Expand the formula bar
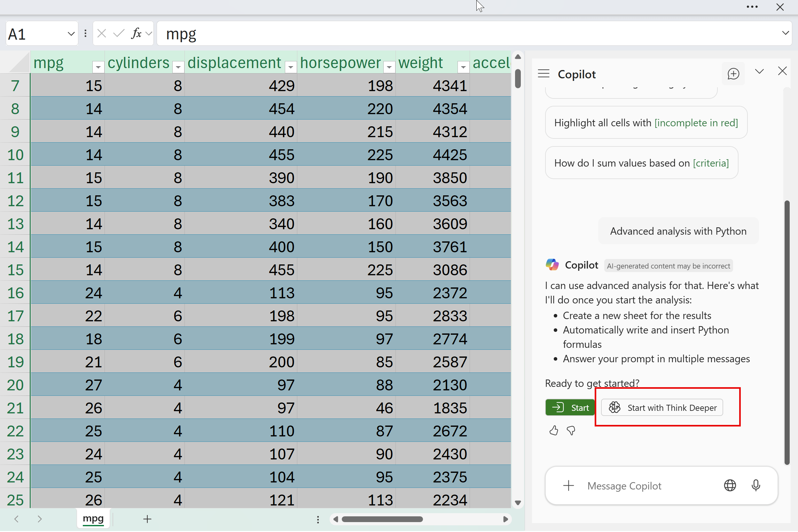The width and height of the screenshot is (798, 532). (786, 33)
